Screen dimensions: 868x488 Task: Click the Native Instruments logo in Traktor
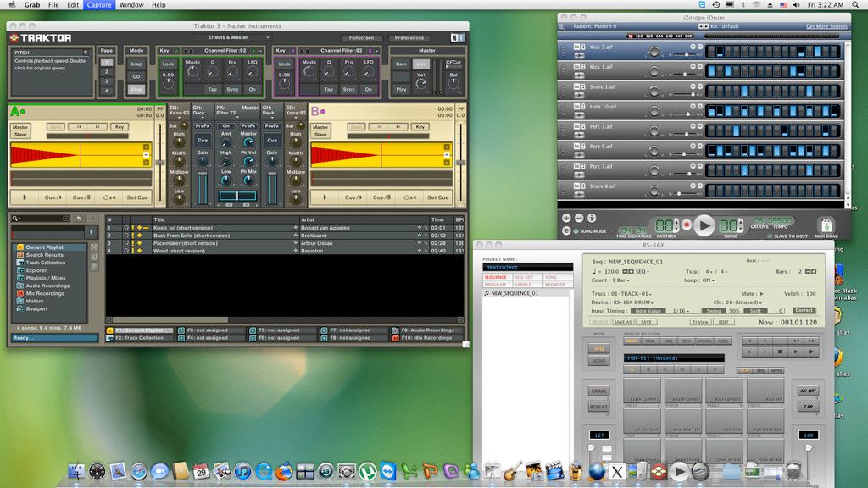[x=457, y=37]
